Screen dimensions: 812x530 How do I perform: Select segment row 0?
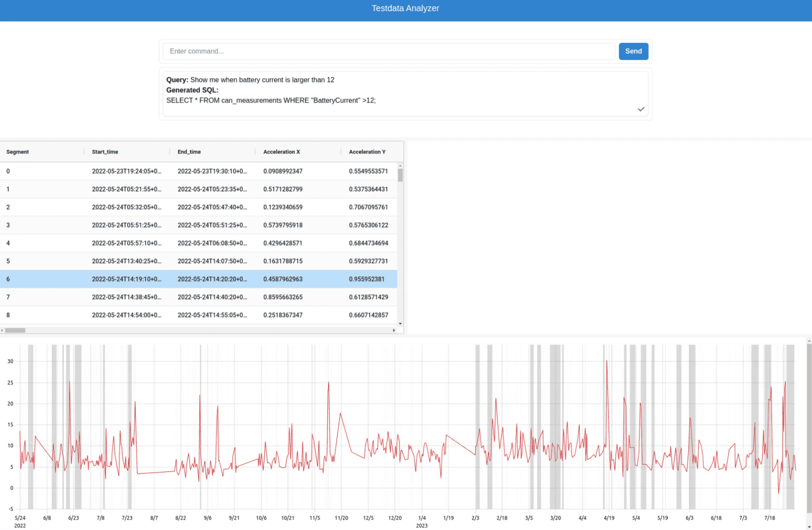(199, 171)
